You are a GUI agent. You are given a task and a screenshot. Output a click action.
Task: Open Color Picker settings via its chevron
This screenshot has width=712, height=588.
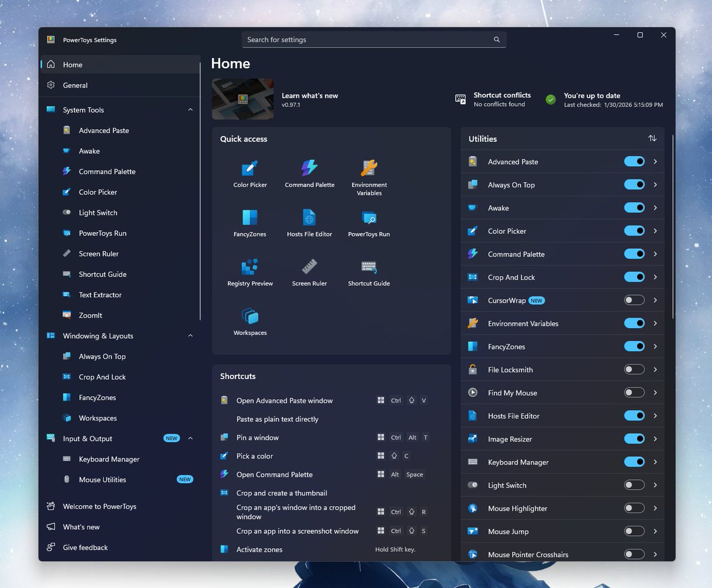click(x=655, y=231)
